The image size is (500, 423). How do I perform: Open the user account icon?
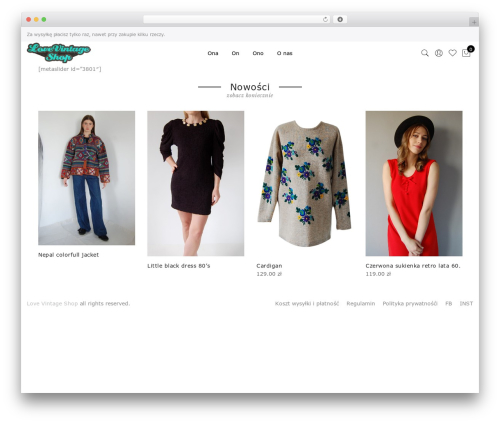[439, 53]
